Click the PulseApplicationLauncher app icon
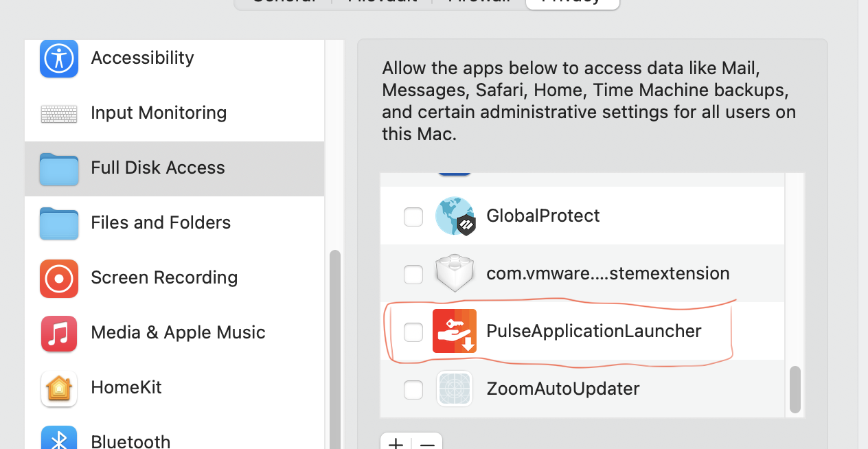Image resolution: width=868 pixels, height=449 pixels. 455,331
